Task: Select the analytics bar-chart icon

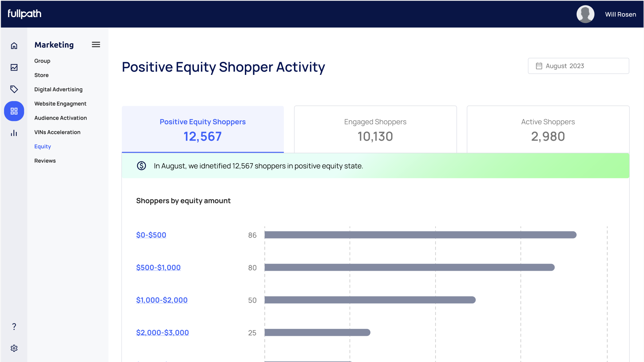Action: pos(14,133)
